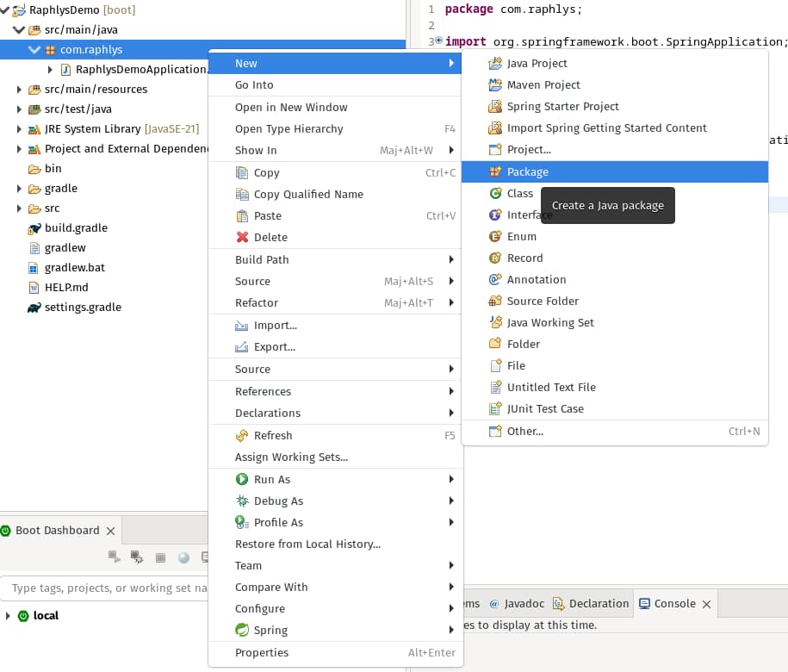Click the Spring Starter Project icon

click(495, 107)
